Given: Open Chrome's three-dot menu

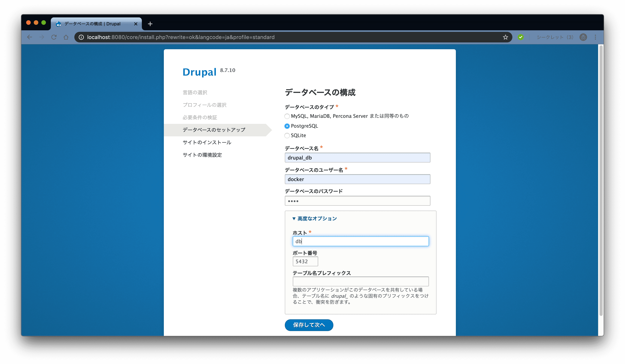Looking at the screenshot, I should (x=595, y=37).
